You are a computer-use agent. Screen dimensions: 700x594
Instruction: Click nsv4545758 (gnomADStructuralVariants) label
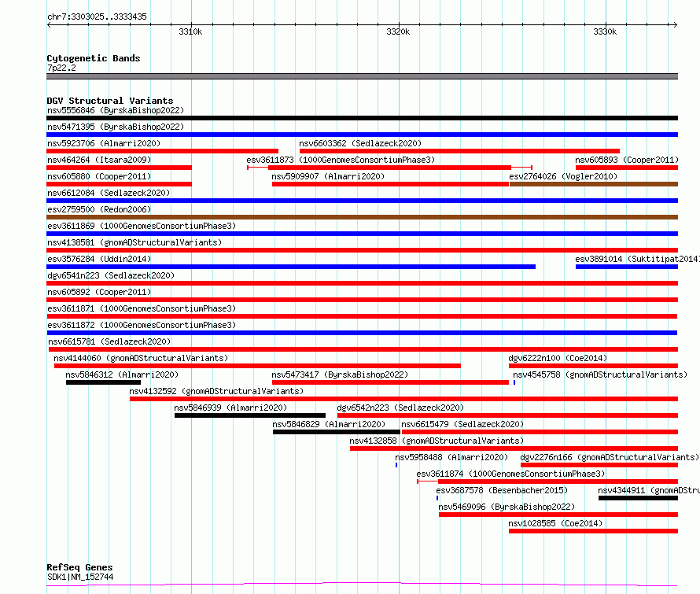coord(600,374)
